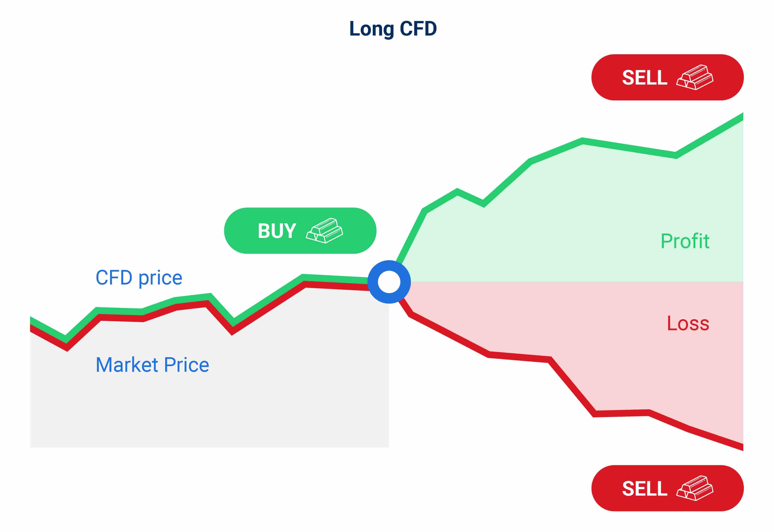Click gold bars icon in bottom SELL
Viewport: 774px width, 532px height.
click(695, 488)
